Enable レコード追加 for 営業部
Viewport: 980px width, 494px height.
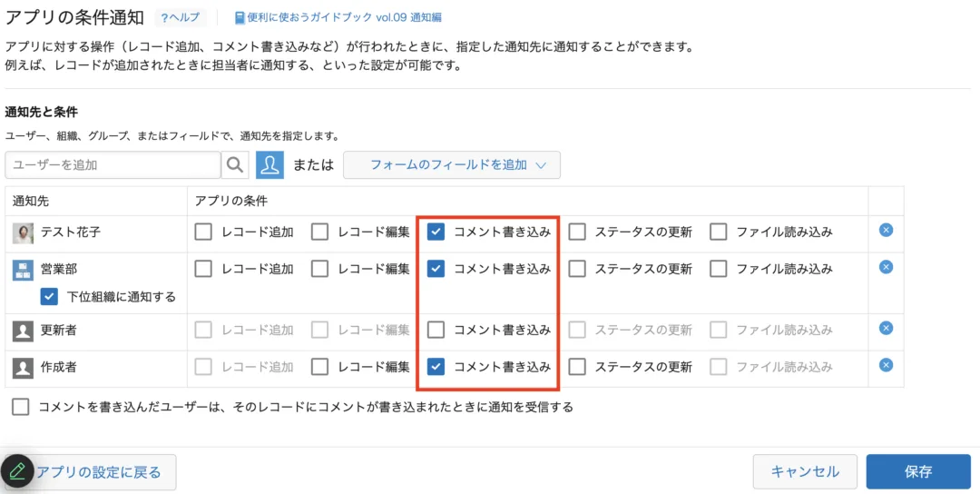(x=203, y=269)
